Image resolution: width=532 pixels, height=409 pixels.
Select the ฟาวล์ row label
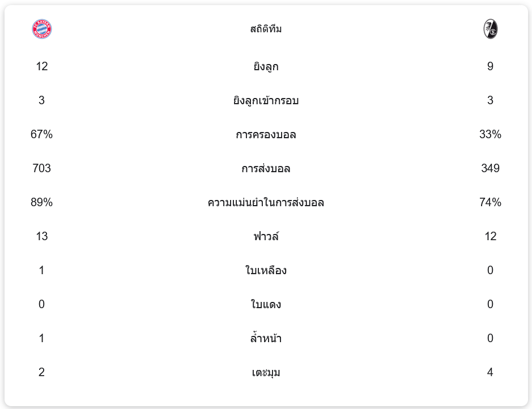(266, 237)
